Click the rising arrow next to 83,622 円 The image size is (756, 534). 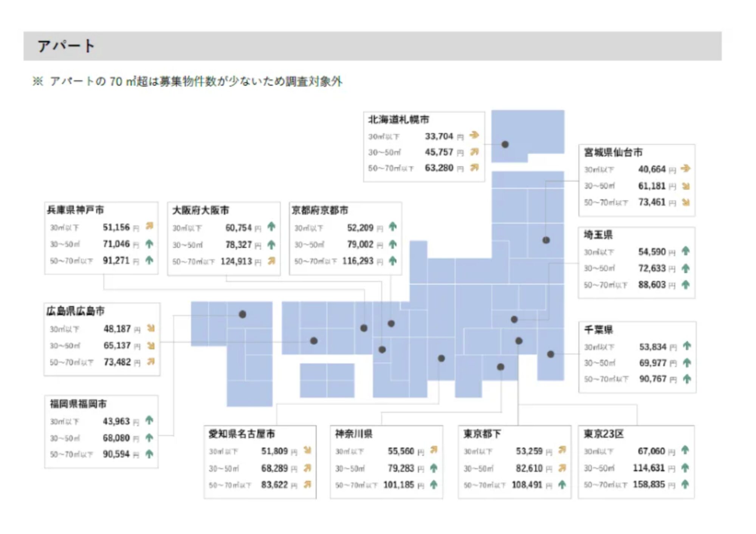point(307,484)
